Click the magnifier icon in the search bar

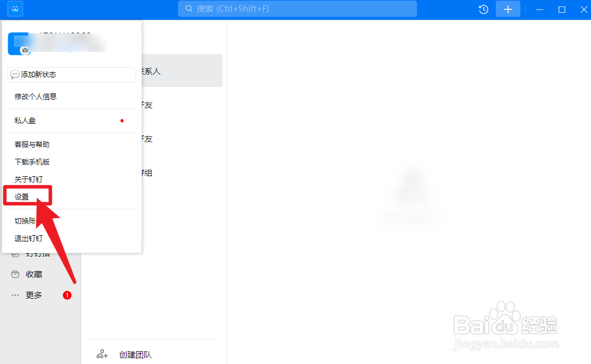[x=189, y=9]
